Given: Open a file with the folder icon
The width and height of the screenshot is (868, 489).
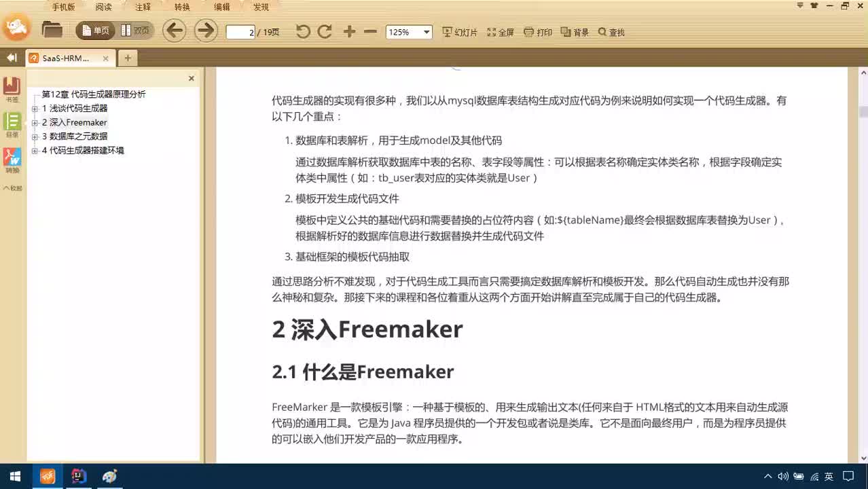Looking at the screenshot, I should click(52, 30).
